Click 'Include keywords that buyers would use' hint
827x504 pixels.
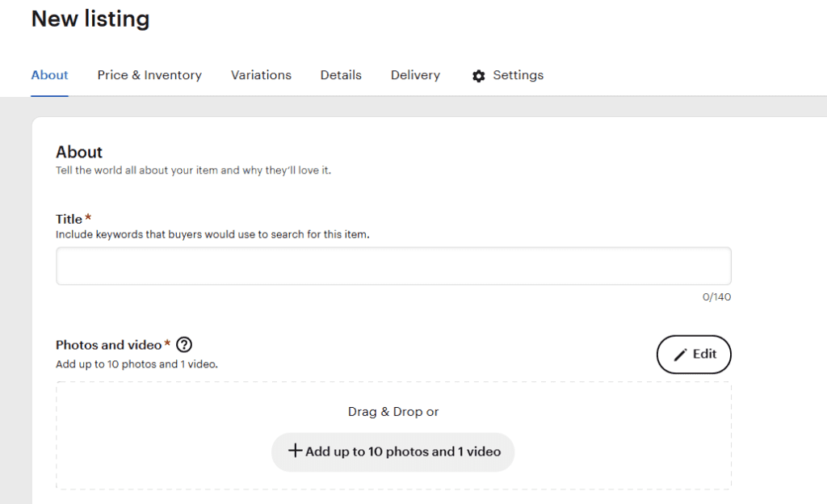tap(212, 234)
